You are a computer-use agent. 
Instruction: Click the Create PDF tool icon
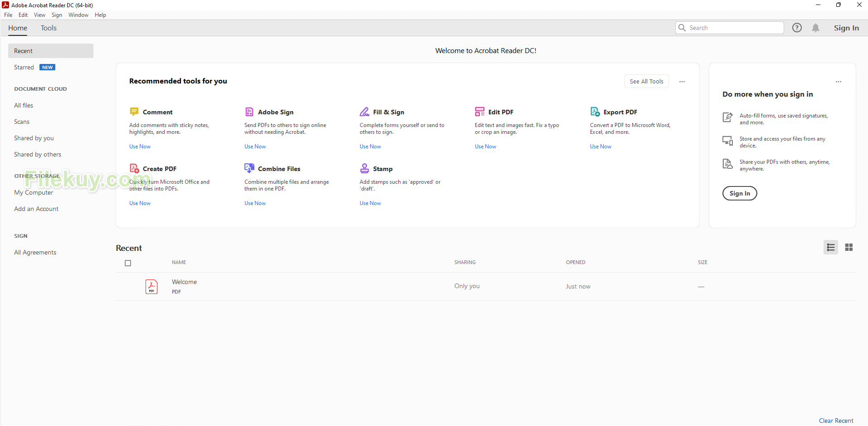(134, 168)
